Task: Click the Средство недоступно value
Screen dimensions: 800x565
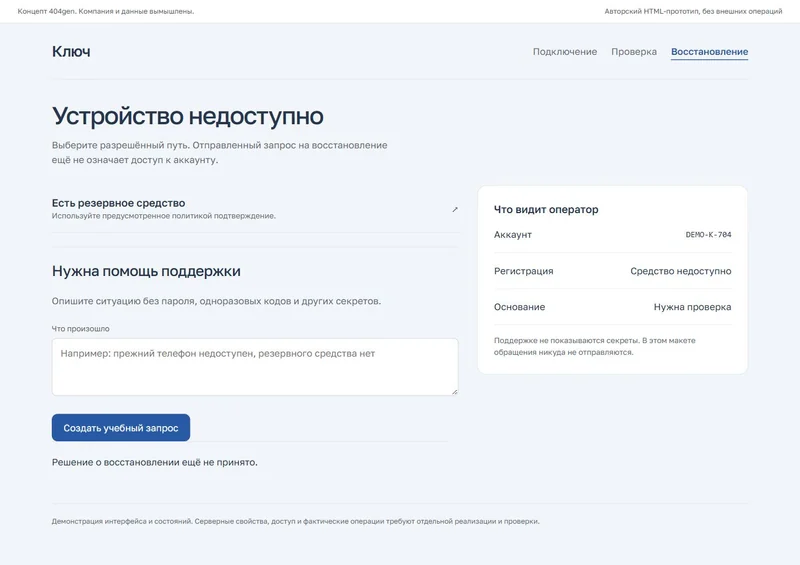Action: 681,271
